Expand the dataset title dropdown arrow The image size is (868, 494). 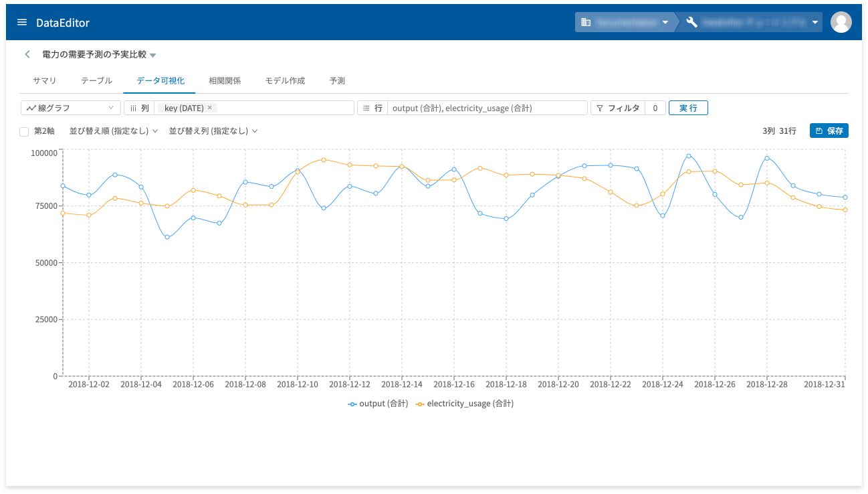pos(153,55)
